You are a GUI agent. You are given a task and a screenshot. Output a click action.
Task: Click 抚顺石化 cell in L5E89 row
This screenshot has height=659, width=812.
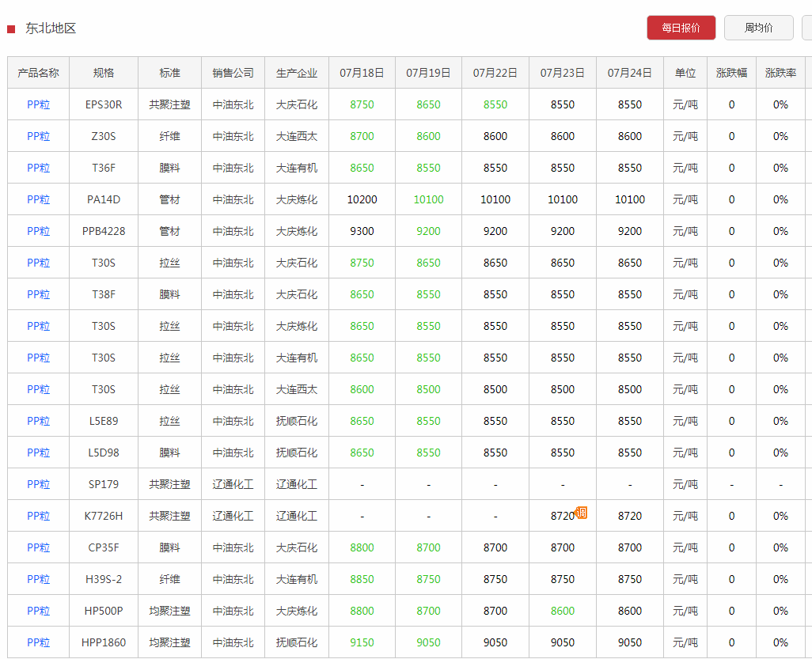point(297,421)
